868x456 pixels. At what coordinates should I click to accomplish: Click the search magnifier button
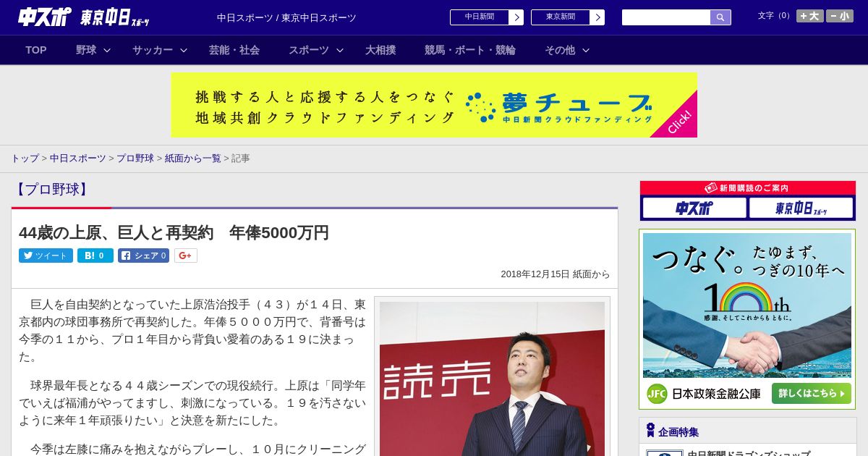tap(720, 17)
